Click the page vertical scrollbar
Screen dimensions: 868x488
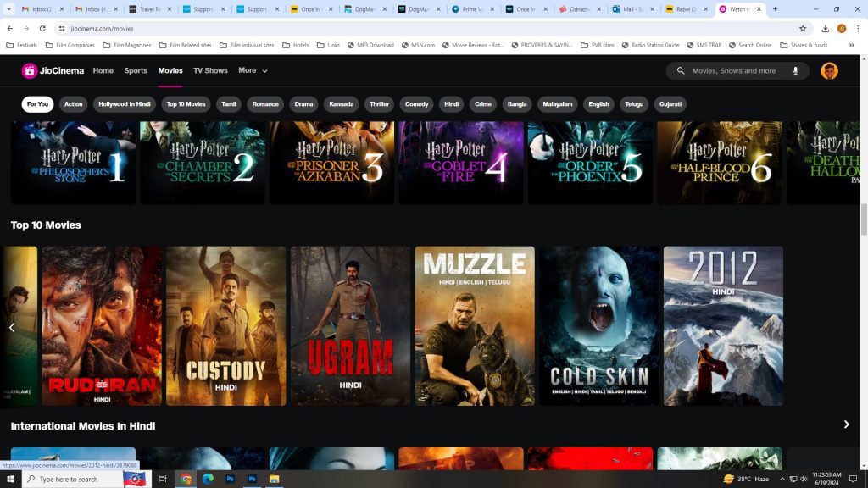click(864, 219)
